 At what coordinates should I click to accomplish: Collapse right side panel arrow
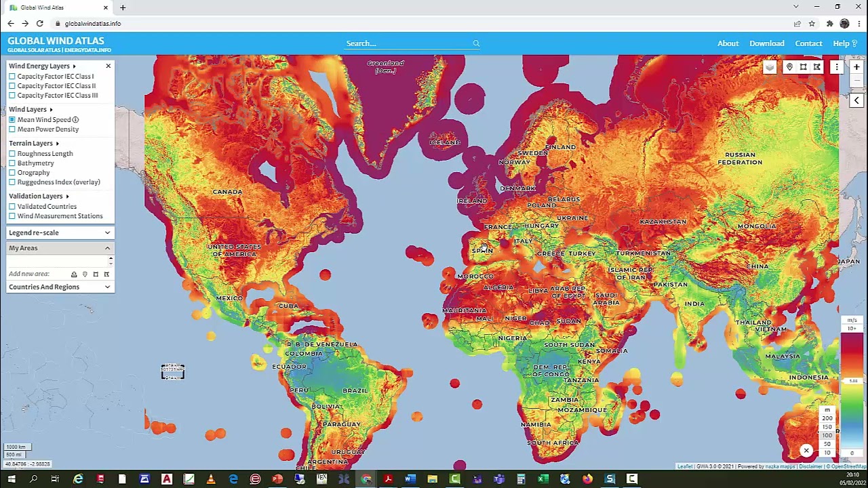(856, 100)
